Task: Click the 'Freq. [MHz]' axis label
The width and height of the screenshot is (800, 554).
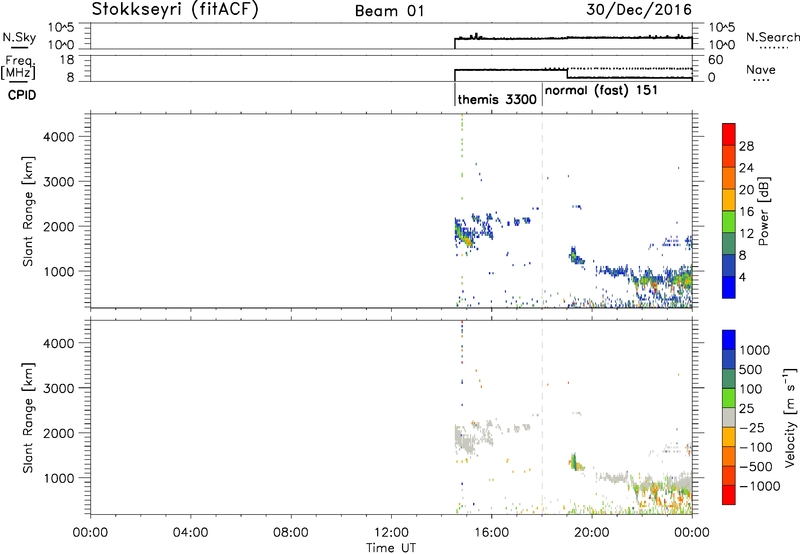Action: pyautogui.click(x=19, y=67)
